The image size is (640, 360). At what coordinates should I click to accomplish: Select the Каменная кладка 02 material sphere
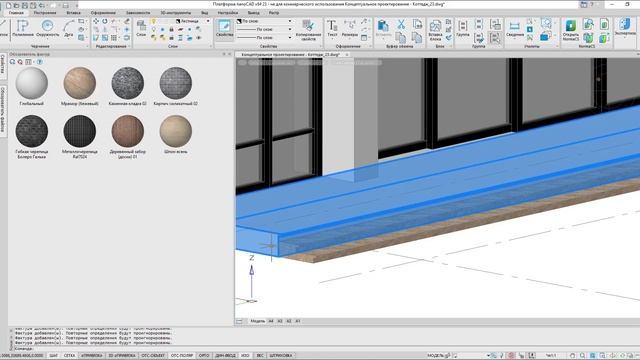point(128,83)
